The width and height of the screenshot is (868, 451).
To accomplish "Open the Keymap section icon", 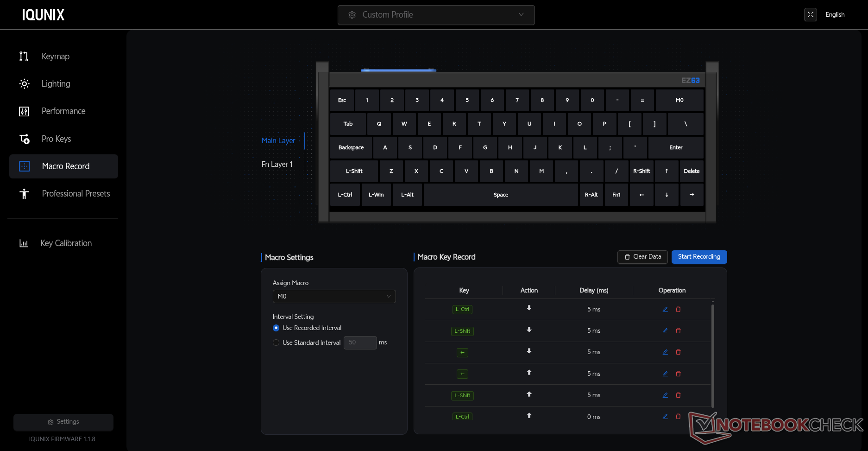I will pos(24,57).
